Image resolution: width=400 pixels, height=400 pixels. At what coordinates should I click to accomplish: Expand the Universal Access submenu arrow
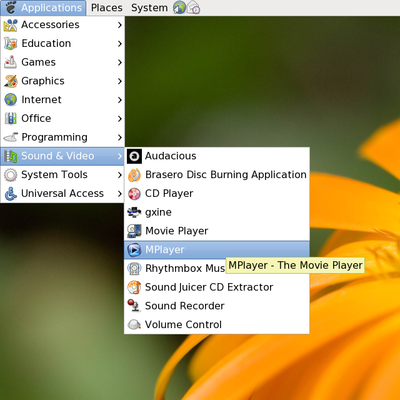(x=120, y=194)
